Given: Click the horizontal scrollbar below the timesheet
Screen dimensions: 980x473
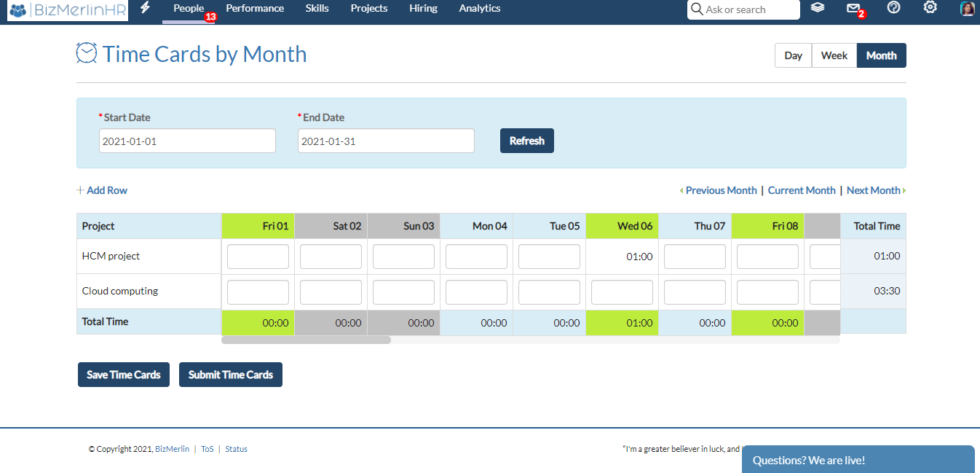Looking at the screenshot, I should [x=306, y=339].
